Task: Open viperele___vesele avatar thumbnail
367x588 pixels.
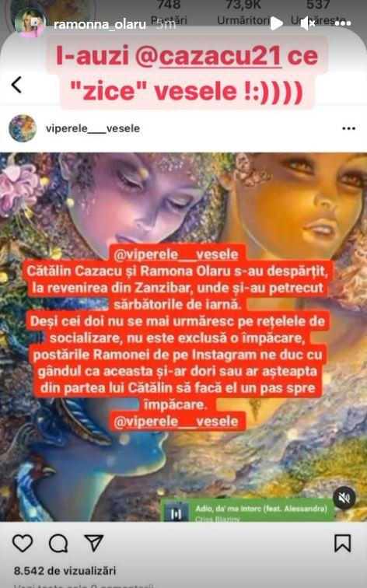Action: pos(23,128)
